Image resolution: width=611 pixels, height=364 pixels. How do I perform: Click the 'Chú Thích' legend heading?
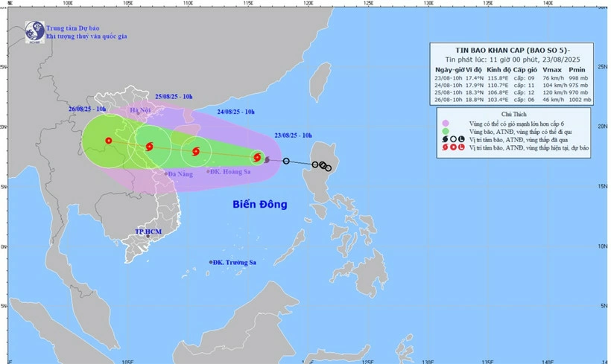[x=513, y=115]
